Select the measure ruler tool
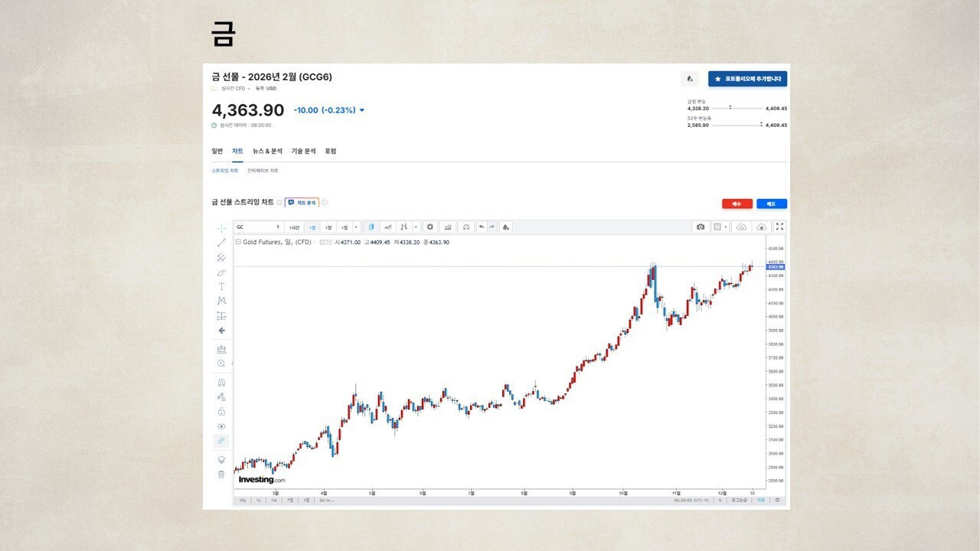980x551 pixels. coord(221,349)
